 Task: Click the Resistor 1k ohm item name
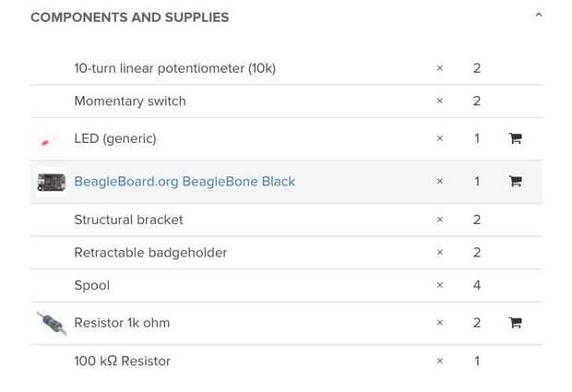[x=122, y=323]
